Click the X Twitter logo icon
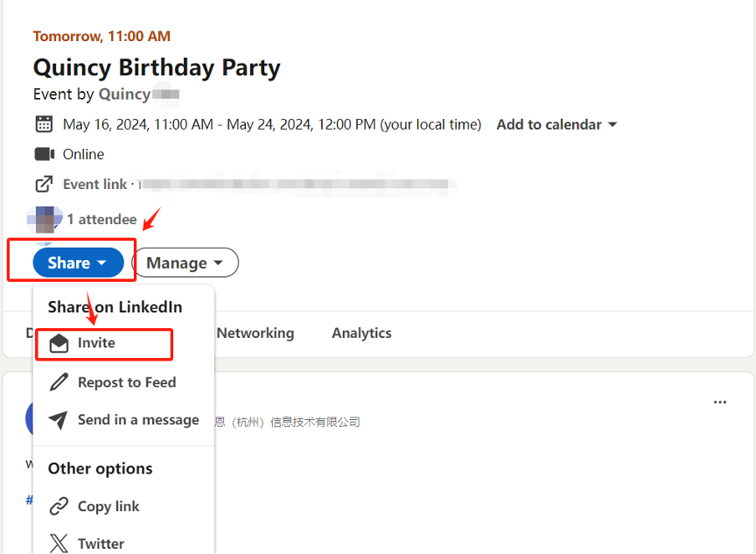This screenshot has width=756, height=554. 59,543
